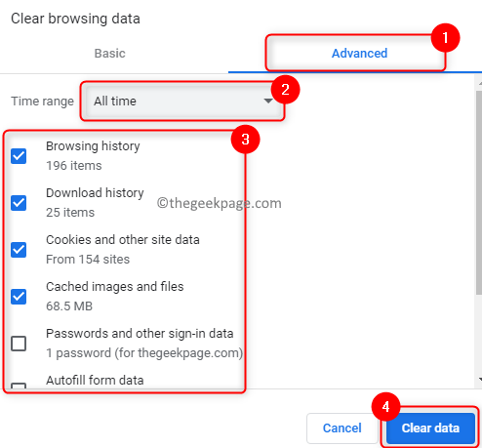The height and width of the screenshot is (448, 482).
Task: Click the Clear data button
Action: [430, 428]
